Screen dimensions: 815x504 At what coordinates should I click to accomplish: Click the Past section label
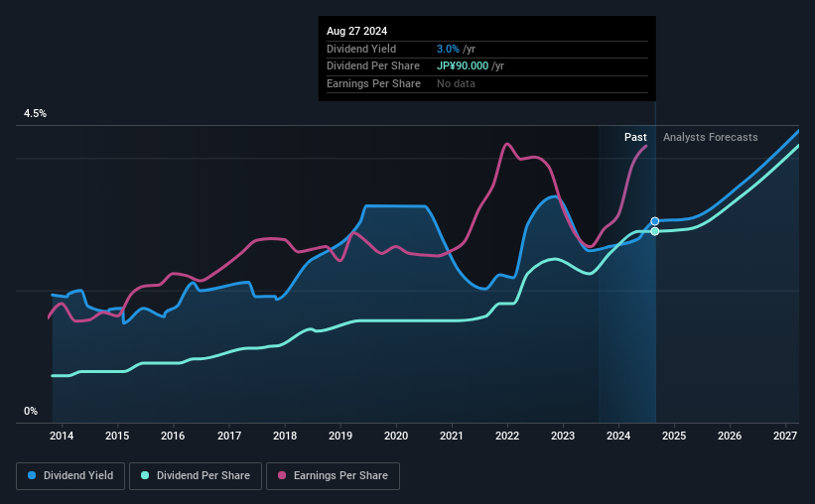click(x=635, y=137)
